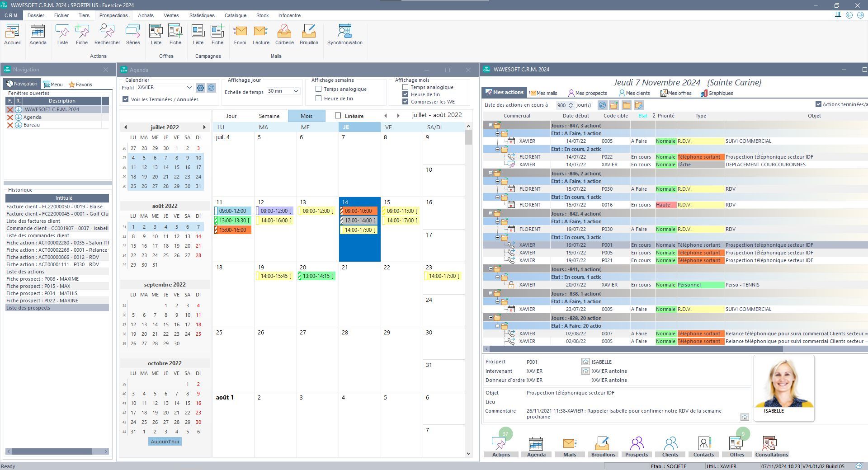Switch calendar to Jour view
Screen dimensions: 868x470
(x=231, y=116)
